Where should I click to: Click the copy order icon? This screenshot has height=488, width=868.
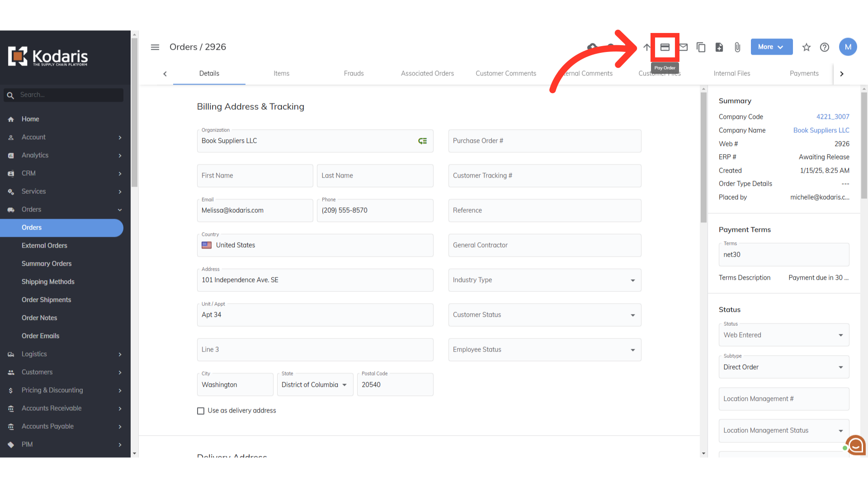(x=701, y=47)
